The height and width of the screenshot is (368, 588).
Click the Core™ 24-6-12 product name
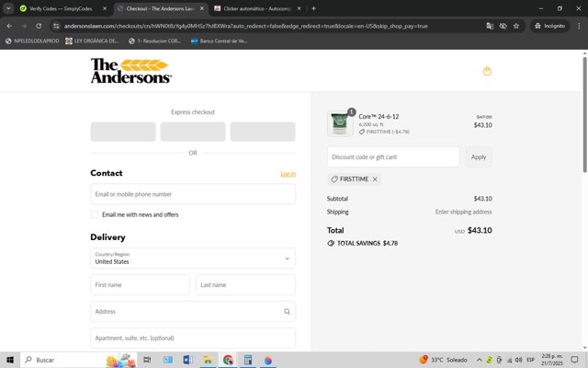[x=379, y=117]
